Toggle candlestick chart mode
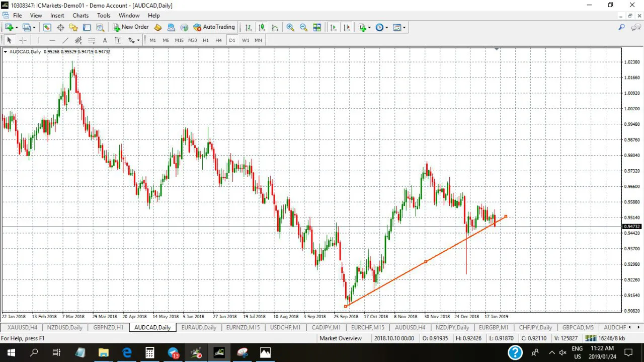The height and width of the screenshot is (362, 644). point(262,27)
